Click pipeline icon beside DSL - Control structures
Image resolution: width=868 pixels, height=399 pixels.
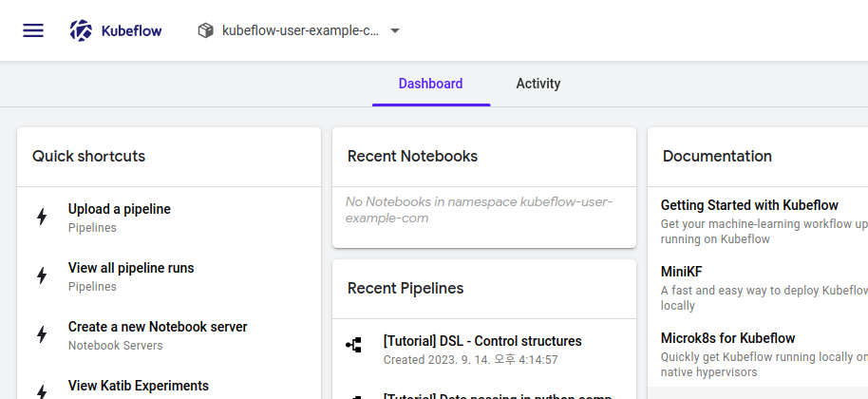[x=353, y=345]
